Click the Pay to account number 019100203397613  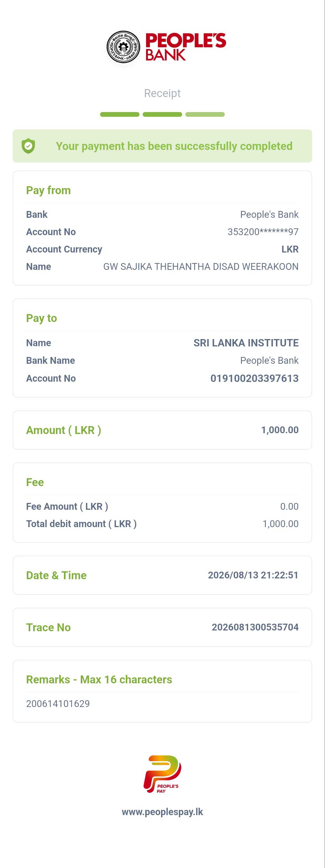click(x=254, y=379)
